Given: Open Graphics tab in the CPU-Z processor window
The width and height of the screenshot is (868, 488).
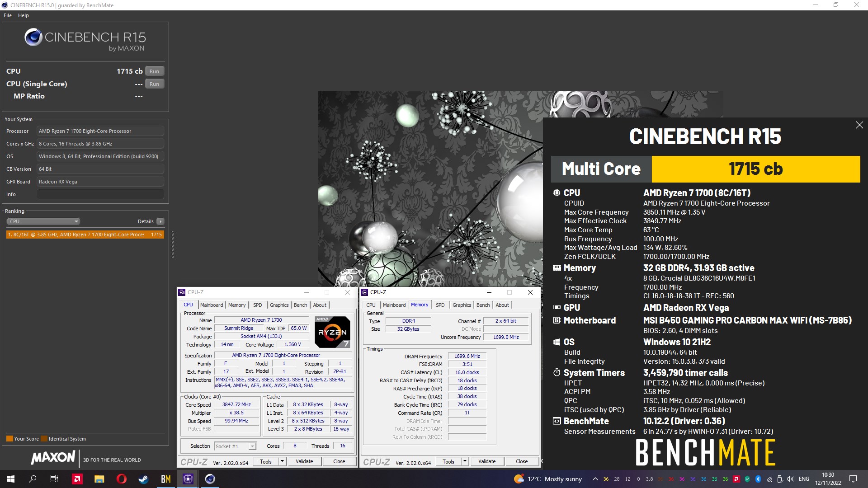Looking at the screenshot, I should [x=279, y=305].
